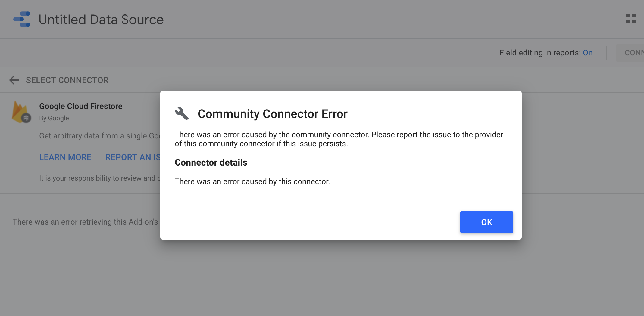Open the LEARN MORE link for Firestore
This screenshot has height=316, width=644.
(65, 157)
